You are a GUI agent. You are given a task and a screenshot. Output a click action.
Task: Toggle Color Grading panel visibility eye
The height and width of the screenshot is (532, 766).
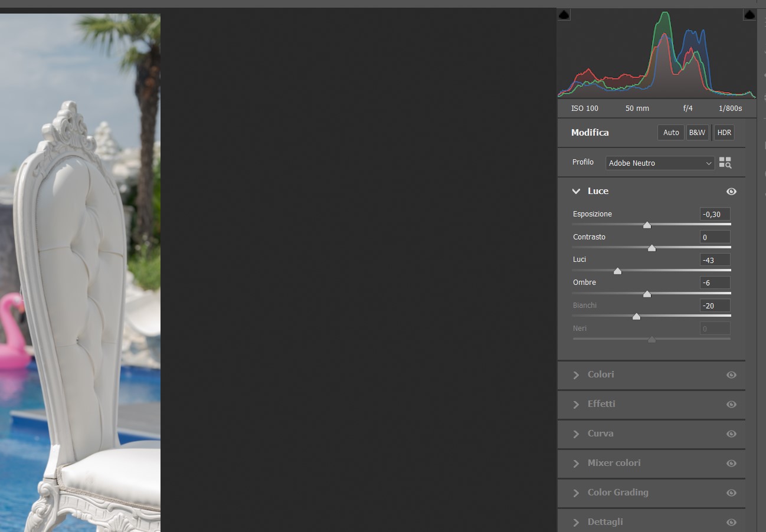pos(731,493)
